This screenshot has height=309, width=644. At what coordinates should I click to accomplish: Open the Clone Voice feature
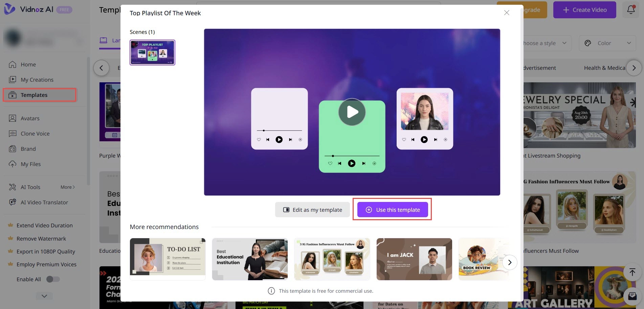click(35, 133)
